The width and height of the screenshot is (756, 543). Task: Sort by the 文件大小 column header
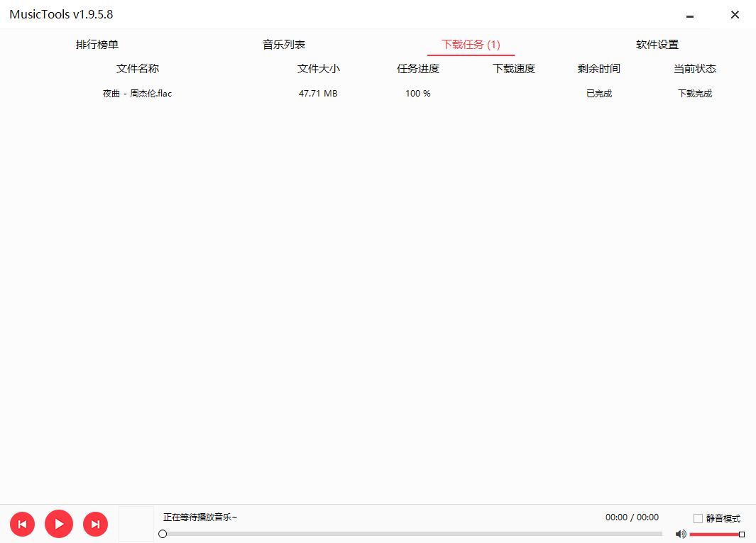click(319, 69)
